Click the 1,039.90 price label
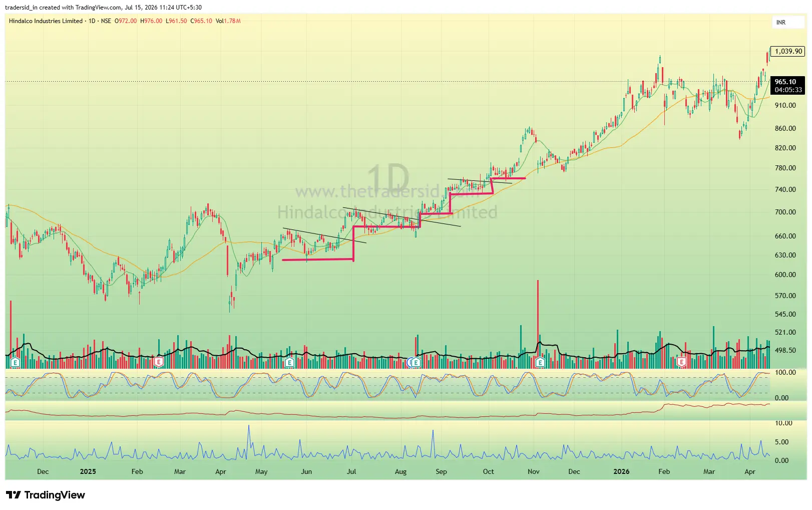The height and width of the screenshot is (510, 812). coord(788,51)
